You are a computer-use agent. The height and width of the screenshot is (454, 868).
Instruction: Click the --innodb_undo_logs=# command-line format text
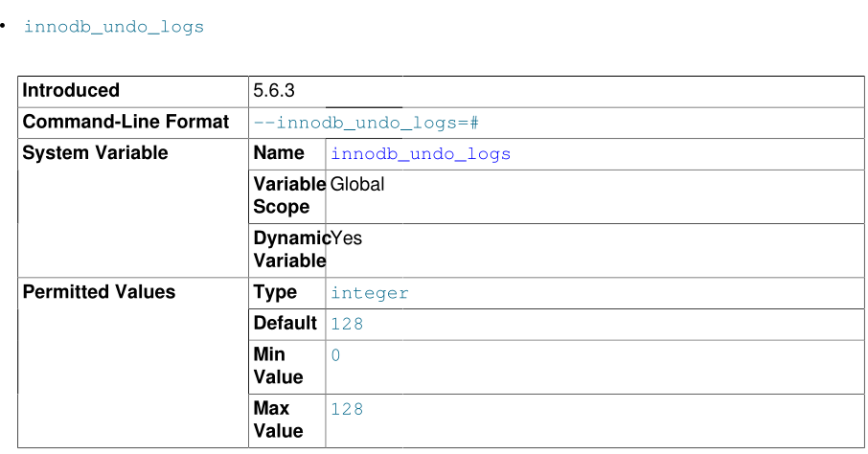coord(365,123)
